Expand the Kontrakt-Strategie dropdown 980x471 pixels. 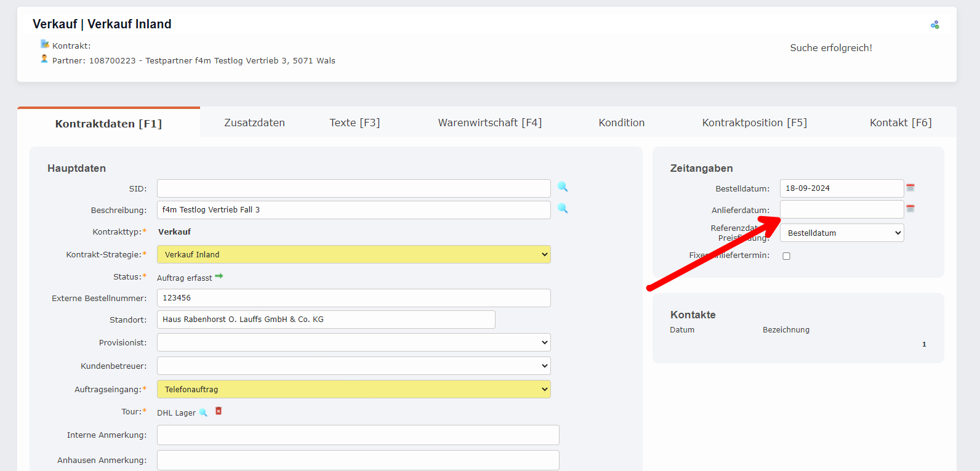click(353, 254)
